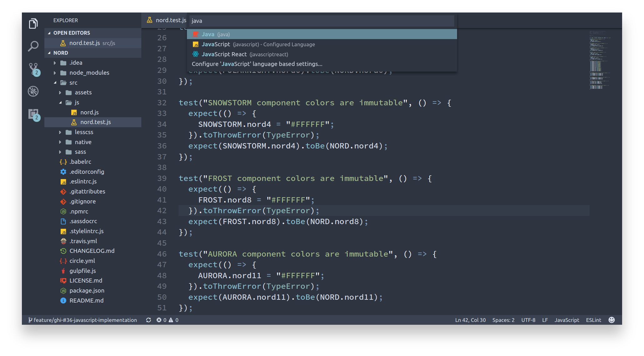The width and height of the screenshot is (644, 356).
Task: Collapse the NORD project section
Action: point(49,53)
